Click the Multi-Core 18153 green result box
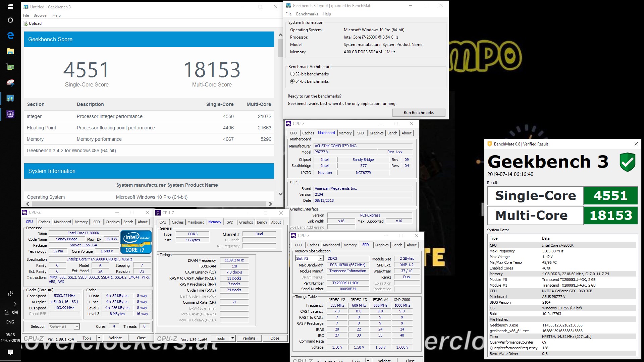Screen dimensions: 644x362 pyautogui.click(x=610, y=215)
